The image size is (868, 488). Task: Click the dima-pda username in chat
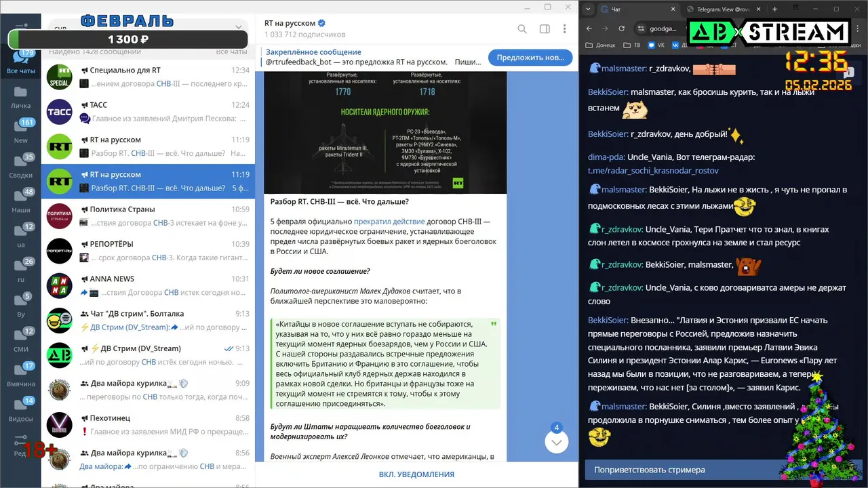click(x=606, y=157)
